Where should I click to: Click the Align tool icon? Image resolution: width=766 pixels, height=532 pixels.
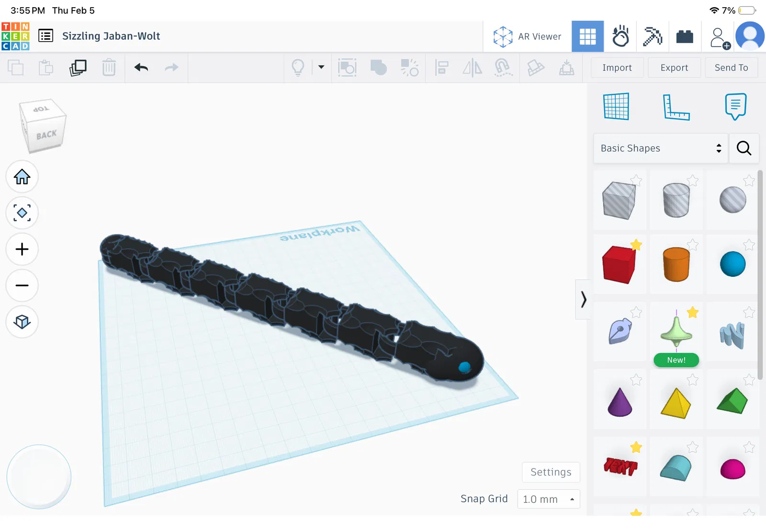441,68
